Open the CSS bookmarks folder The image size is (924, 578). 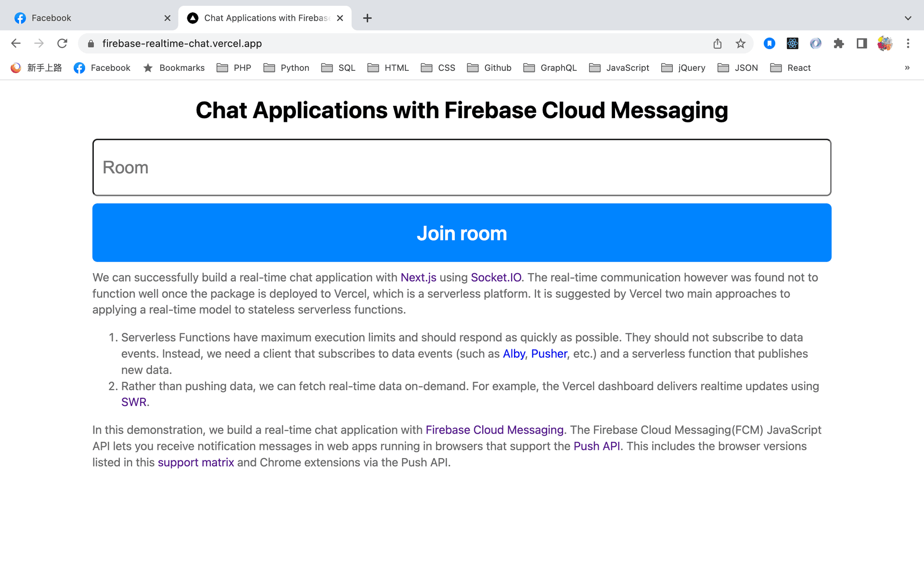[x=438, y=68]
